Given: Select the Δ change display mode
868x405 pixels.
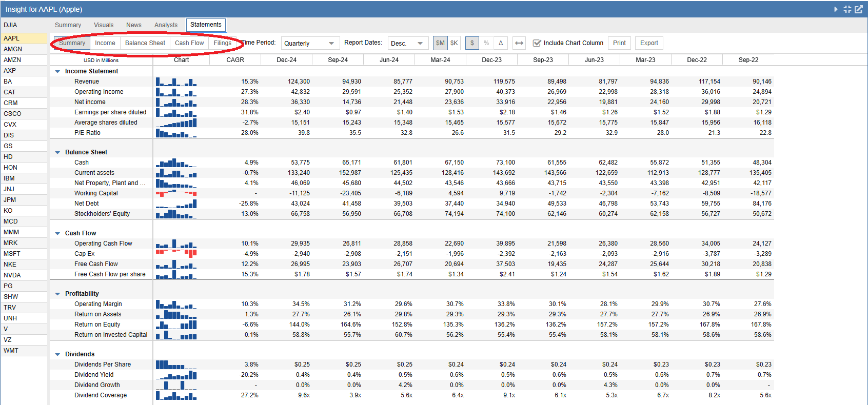Looking at the screenshot, I should (501, 43).
